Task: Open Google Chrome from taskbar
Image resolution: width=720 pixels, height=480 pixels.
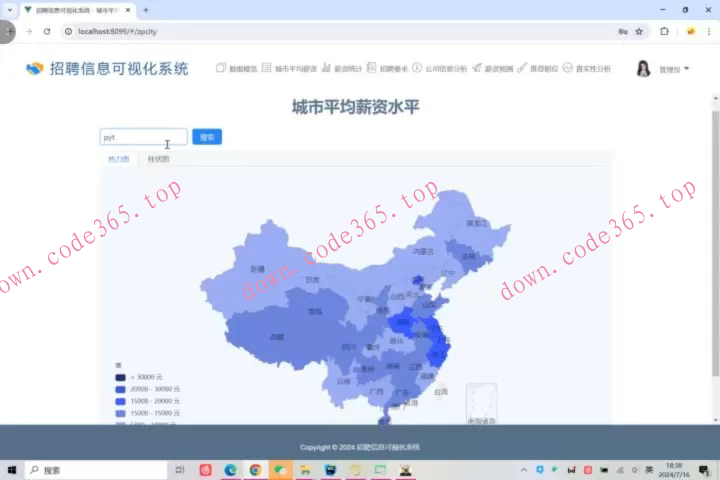Action: (255, 470)
